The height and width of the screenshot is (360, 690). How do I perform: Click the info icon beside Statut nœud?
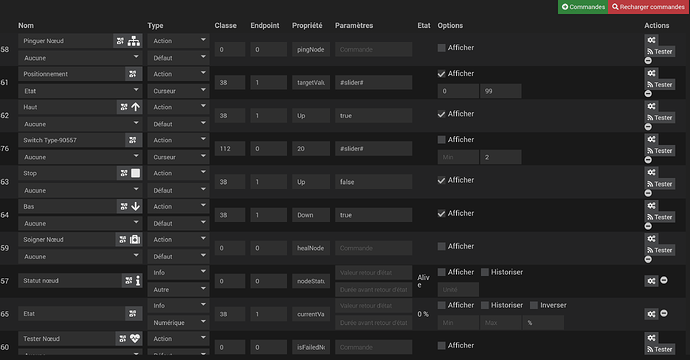[x=138, y=281]
